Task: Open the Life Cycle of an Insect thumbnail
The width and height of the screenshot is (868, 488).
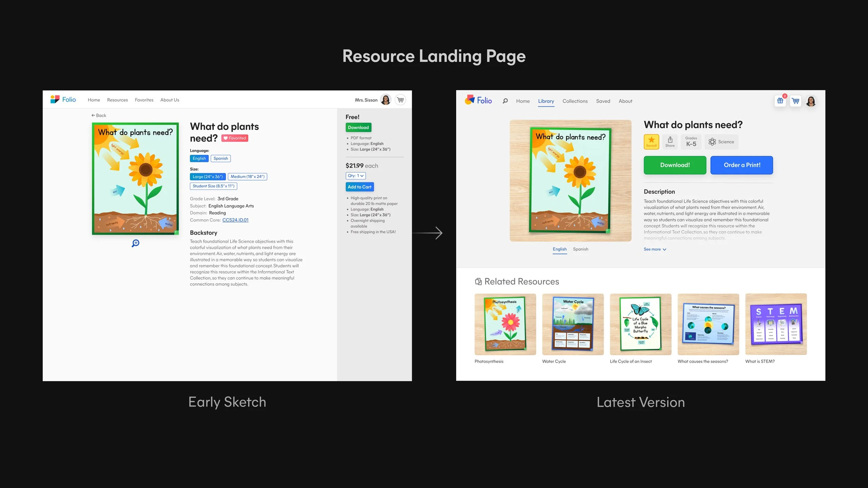Action: [641, 324]
